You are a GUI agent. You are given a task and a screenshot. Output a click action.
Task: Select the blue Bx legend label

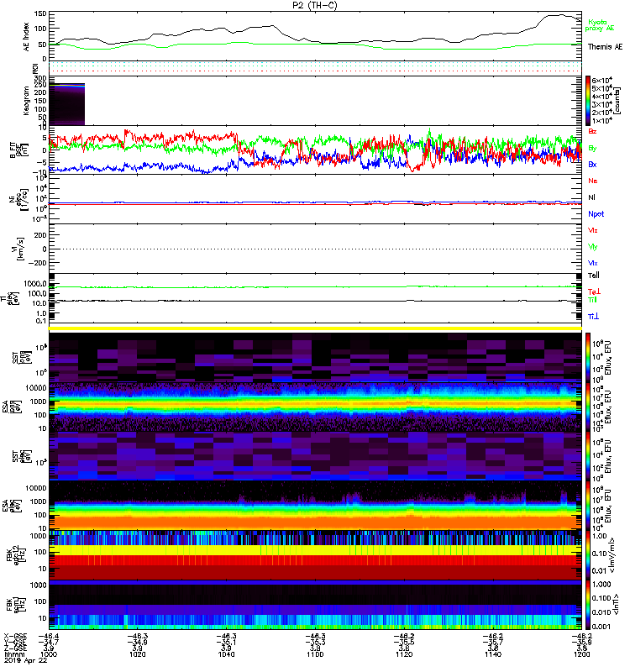592,164
